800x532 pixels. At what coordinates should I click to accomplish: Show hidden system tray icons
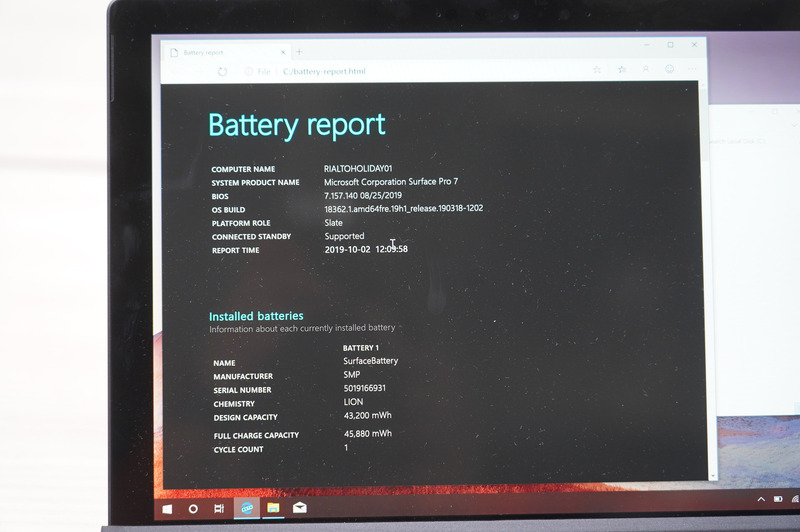[x=761, y=499]
